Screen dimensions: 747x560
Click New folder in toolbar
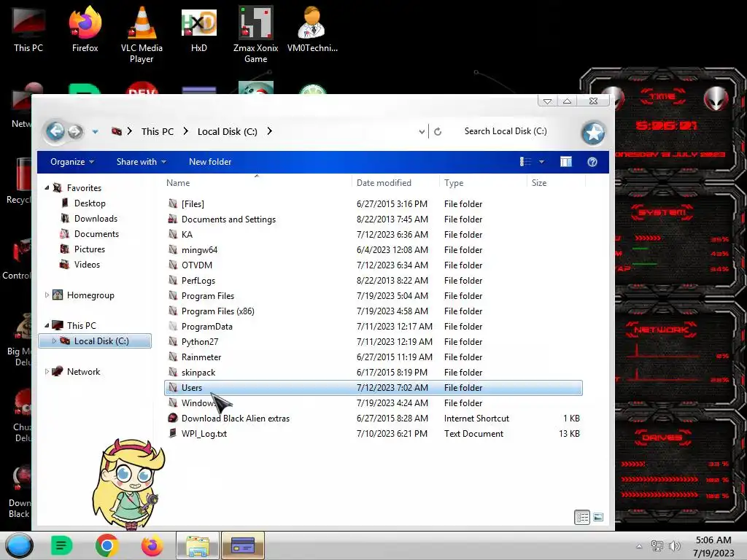pos(210,162)
